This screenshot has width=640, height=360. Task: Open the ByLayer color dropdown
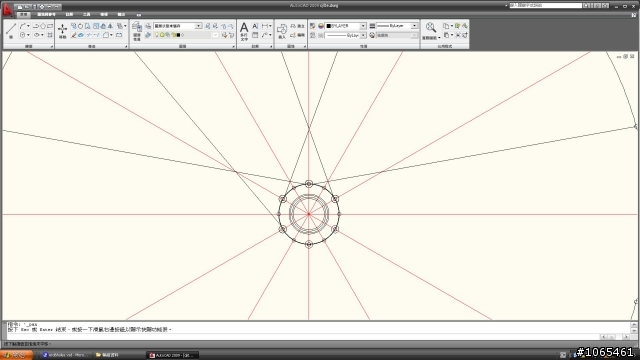point(363,26)
